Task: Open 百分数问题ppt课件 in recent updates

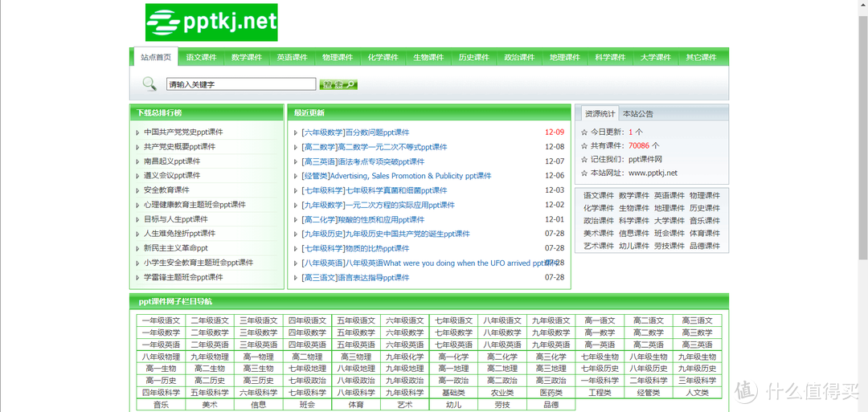Action: 378,133
